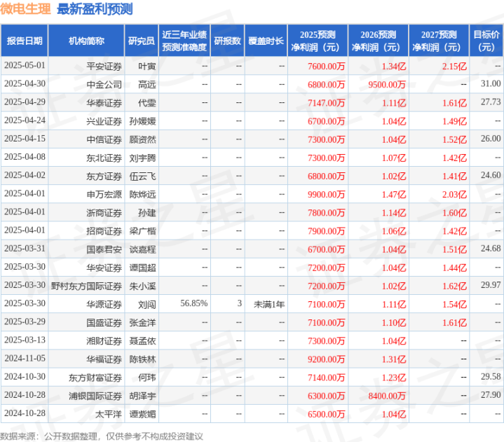This screenshot has width=504, height=442.
Task: Select the date 2025-05-01 cell
Action: point(25,66)
